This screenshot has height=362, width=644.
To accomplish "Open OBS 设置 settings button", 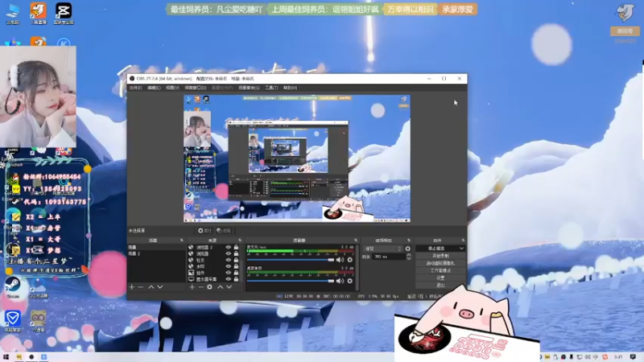I will pyautogui.click(x=440, y=278).
